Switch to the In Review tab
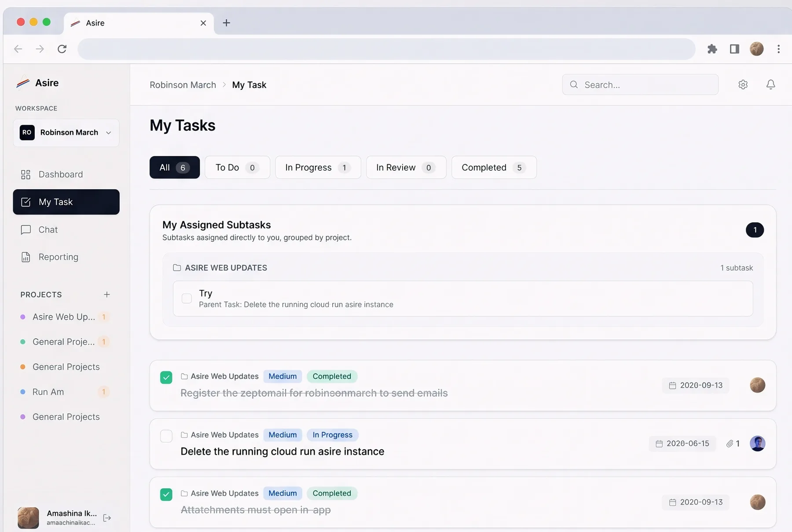Screen dimensions: 792x532 pos(406,167)
